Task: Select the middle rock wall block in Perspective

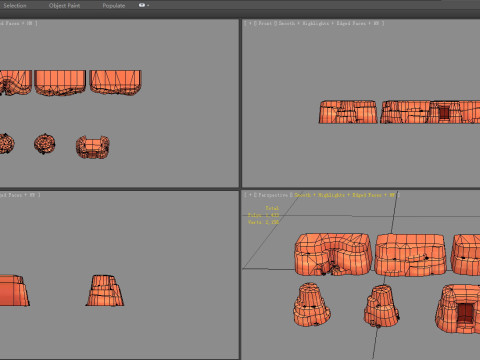Action: tap(410, 255)
